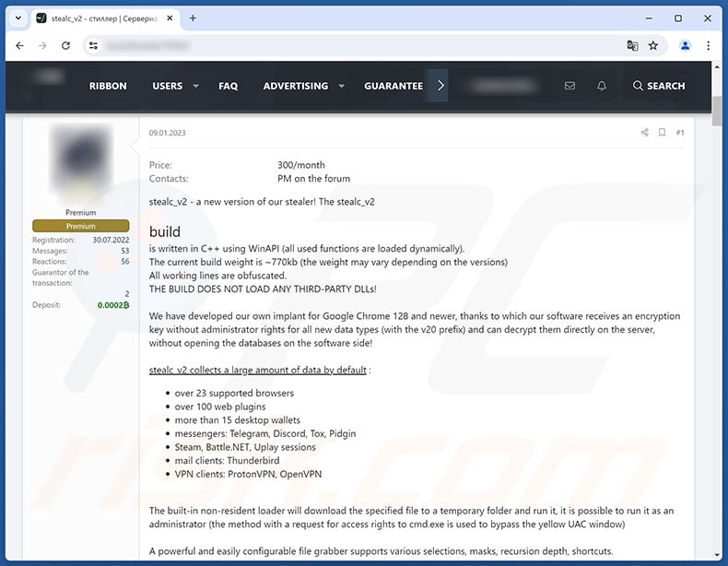Expand the USERS dropdown arrow
This screenshot has height=566, width=728.
(x=196, y=86)
